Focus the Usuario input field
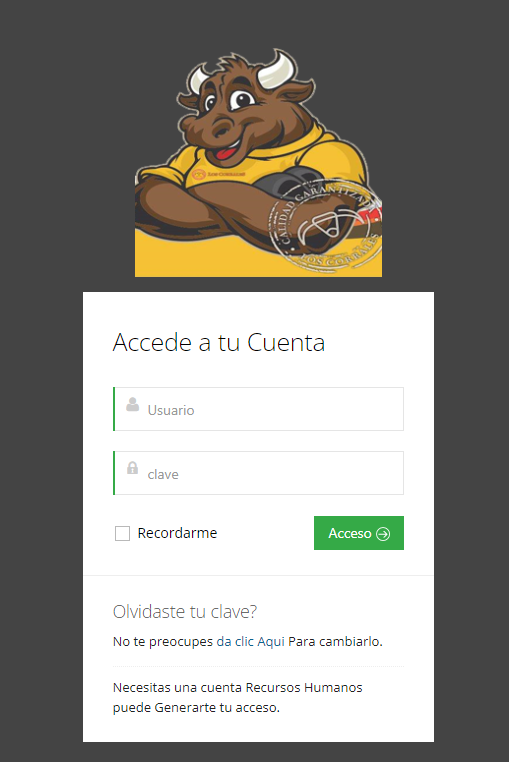This screenshot has width=509, height=762. click(x=259, y=409)
